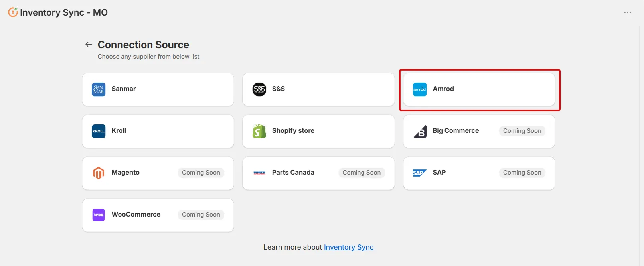Click Coming Soon badge on Parts Canada
Viewport: 644px width, 266px height.
362,173
